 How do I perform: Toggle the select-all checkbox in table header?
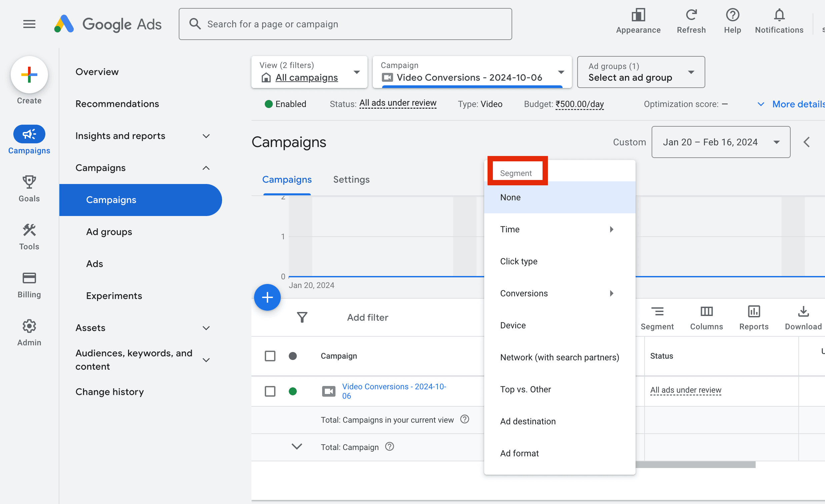point(270,356)
